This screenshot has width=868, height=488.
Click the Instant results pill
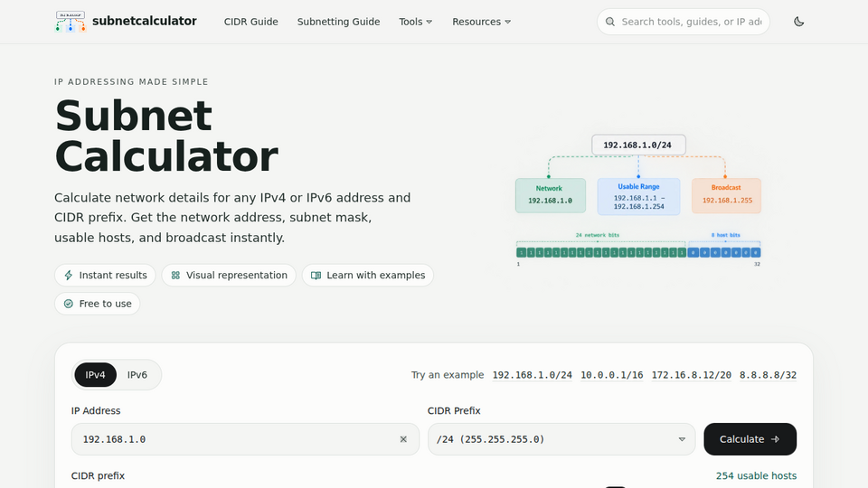coord(105,275)
